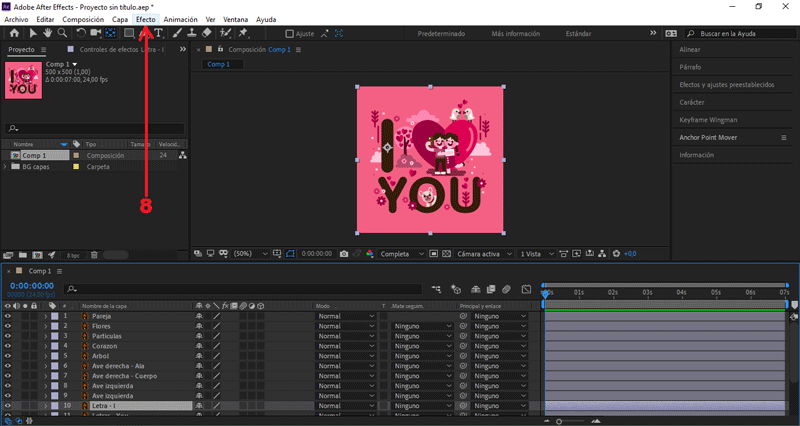Open the Párrafo panel
The image size is (800, 426).
[x=691, y=67]
